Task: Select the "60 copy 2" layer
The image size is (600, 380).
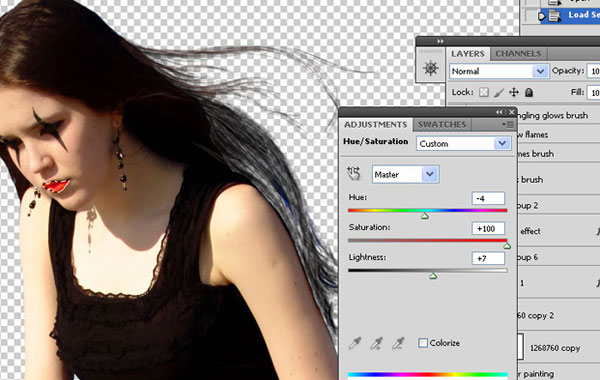Action: [559, 315]
